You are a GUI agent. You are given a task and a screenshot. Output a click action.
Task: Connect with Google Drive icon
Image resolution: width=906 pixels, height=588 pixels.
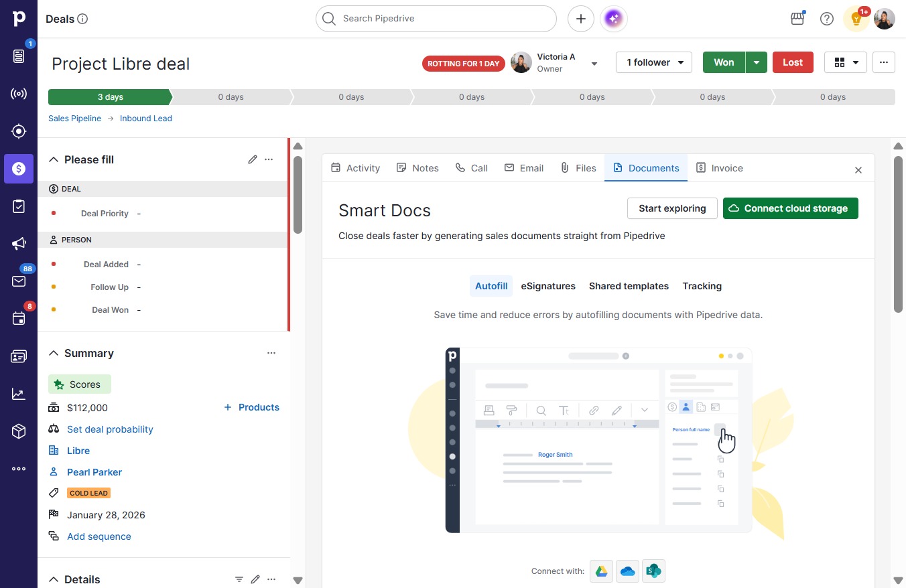click(602, 571)
